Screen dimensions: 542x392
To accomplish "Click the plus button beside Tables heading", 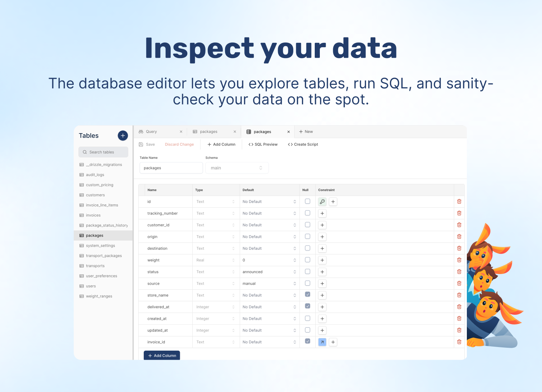I will click(123, 136).
